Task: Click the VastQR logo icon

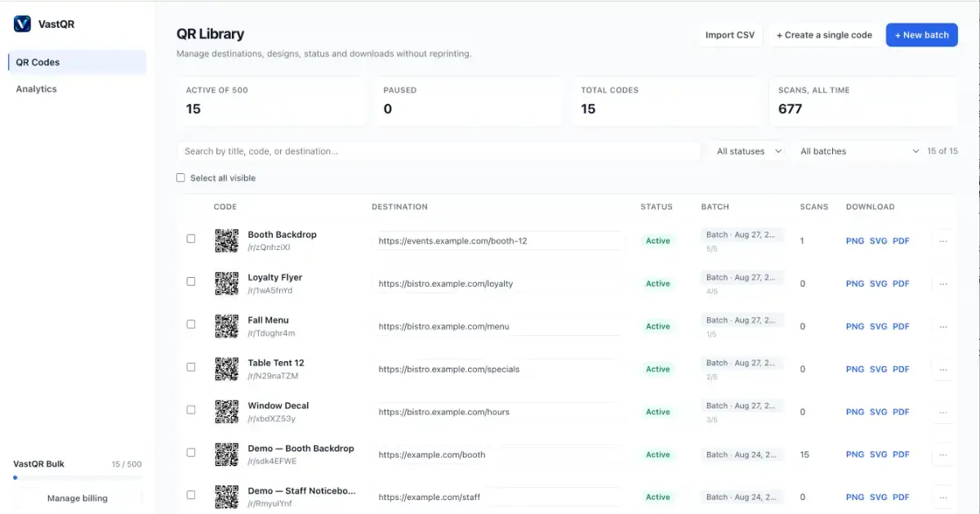Action: pyautogui.click(x=22, y=24)
